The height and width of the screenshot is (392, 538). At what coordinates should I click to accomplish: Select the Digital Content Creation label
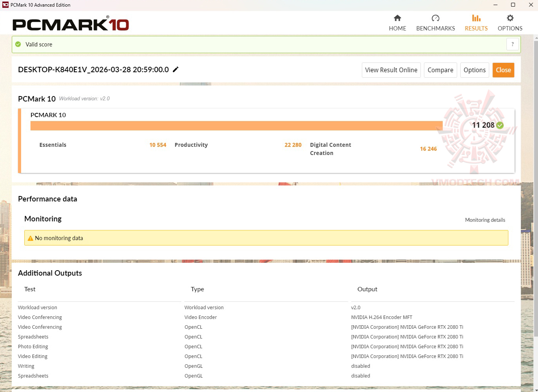click(331, 149)
